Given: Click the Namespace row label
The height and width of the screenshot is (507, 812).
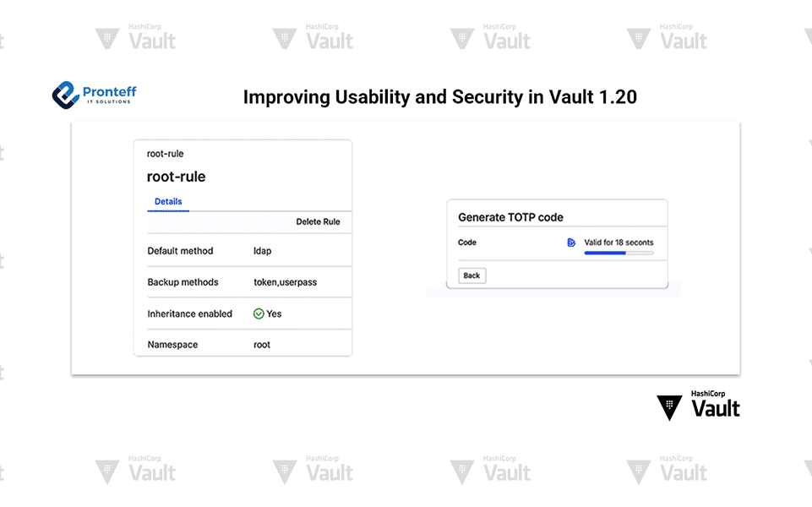Looking at the screenshot, I should [x=172, y=345].
